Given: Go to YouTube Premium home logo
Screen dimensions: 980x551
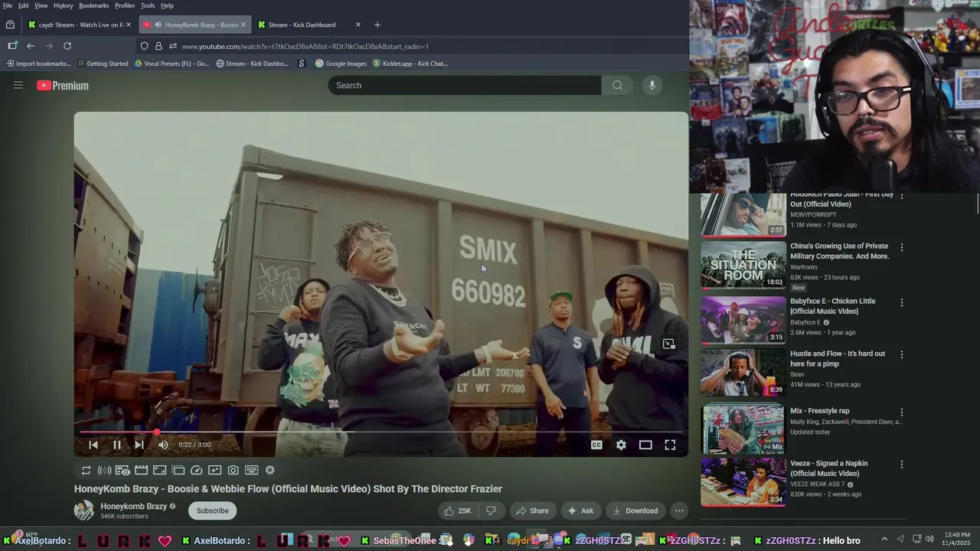Looking at the screenshot, I should coord(63,86).
